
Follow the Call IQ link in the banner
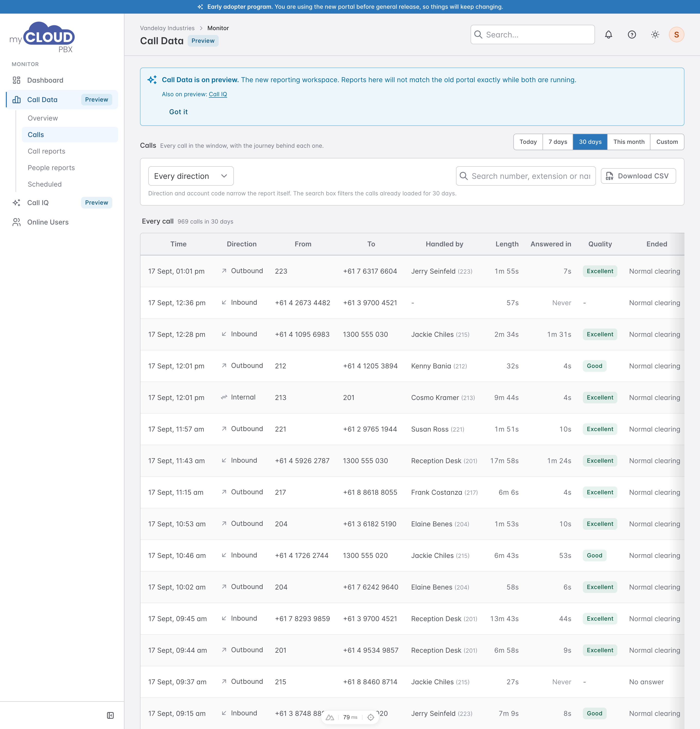point(218,95)
